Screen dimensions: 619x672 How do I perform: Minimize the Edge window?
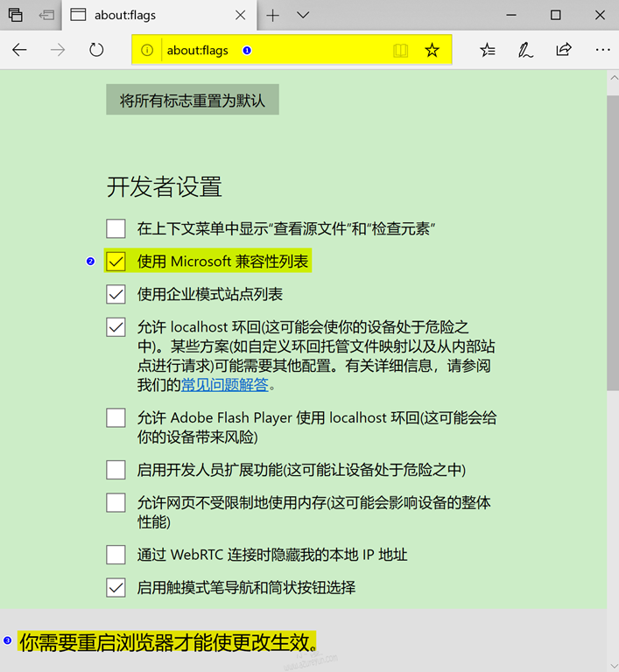point(511,15)
